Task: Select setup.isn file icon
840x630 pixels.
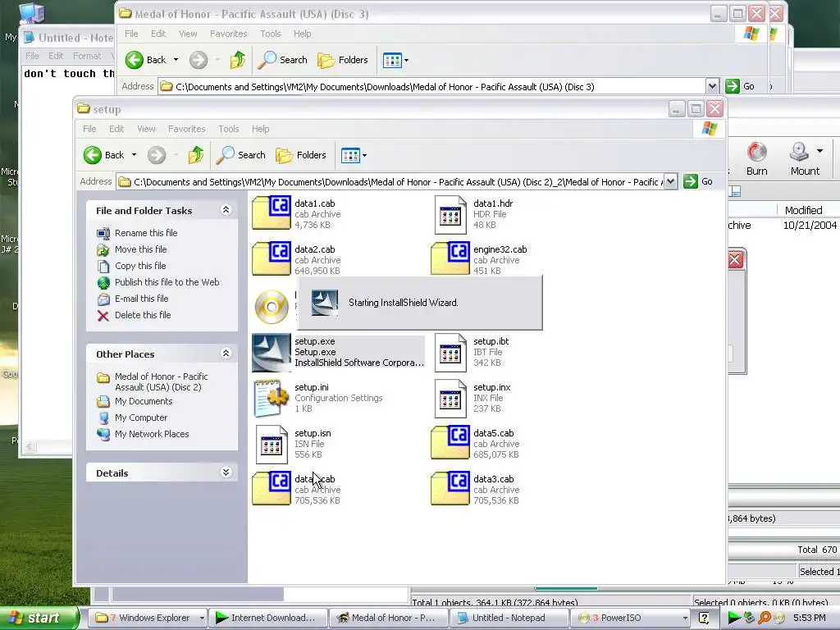Action: pos(272,445)
